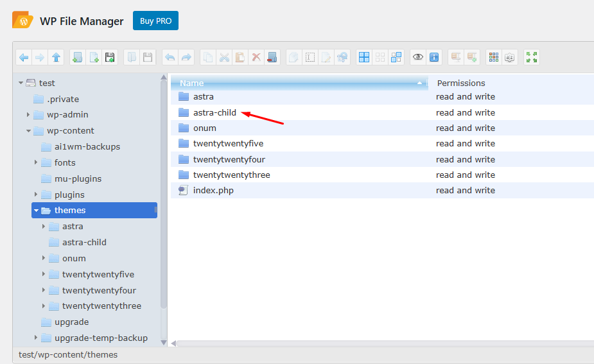594x364 pixels.
Task: Click the blue get info icon
Action: (434, 58)
